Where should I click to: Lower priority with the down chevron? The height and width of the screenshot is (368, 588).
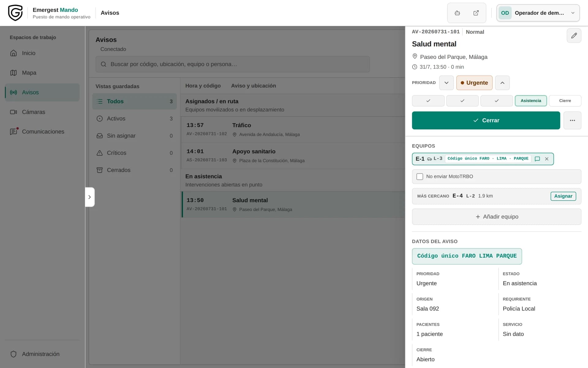(x=447, y=83)
